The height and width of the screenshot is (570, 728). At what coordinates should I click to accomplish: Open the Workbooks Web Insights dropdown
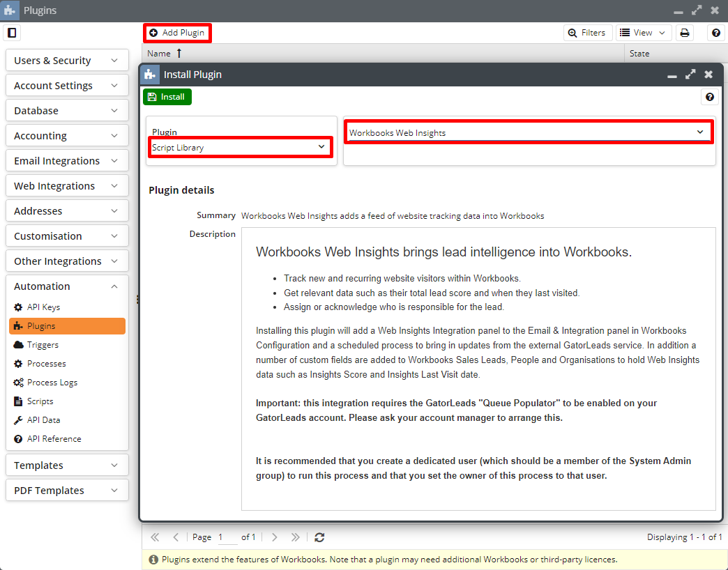tap(529, 132)
